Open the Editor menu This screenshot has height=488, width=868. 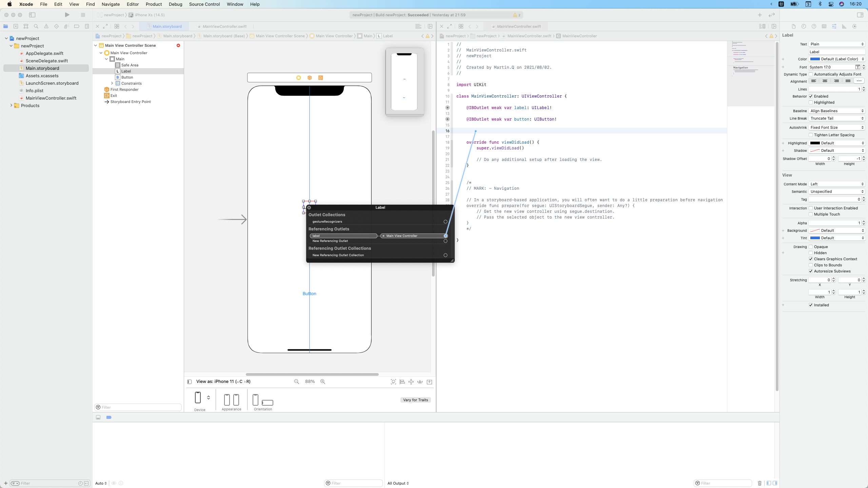[133, 4]
